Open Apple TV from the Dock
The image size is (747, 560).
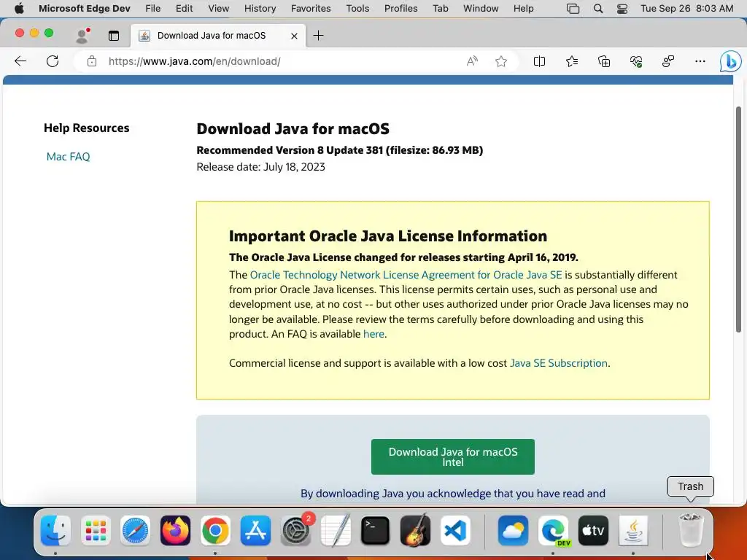click(593, 530)
